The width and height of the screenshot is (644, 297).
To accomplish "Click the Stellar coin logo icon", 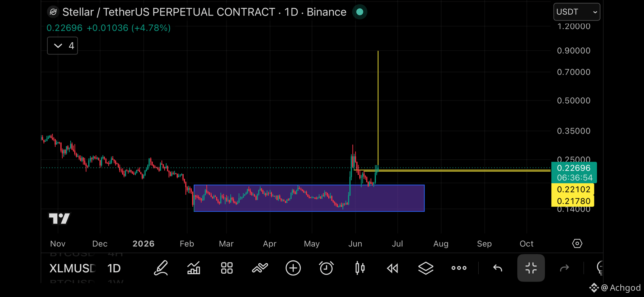I will (x=53, y=12).
